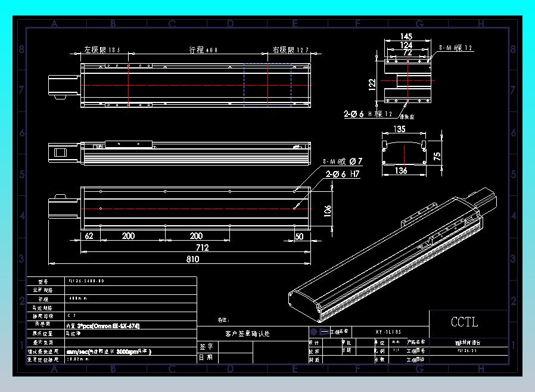Click the '原点位置' row label
Image resolution: width=535 pixels, height=392 pixels.
[43, 334]
